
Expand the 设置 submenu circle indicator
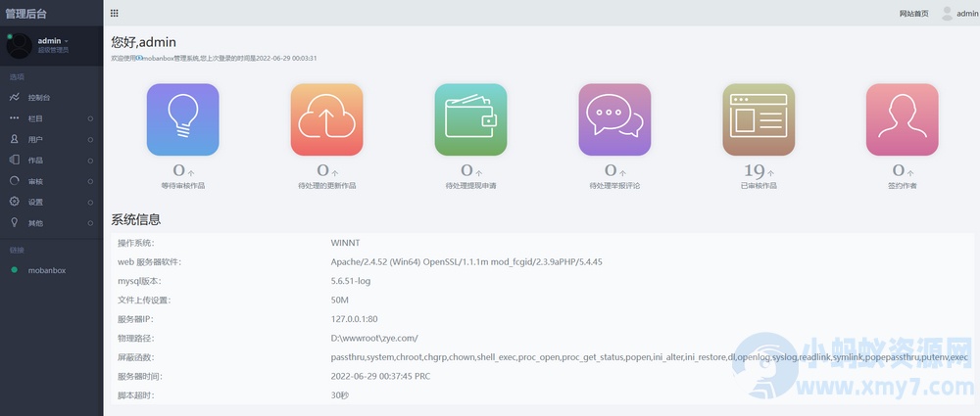point(90,203)
